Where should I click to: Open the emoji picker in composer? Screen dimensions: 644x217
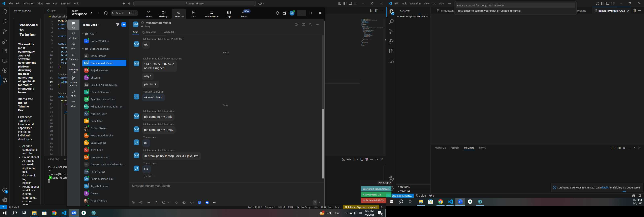(x=141, y=203)
